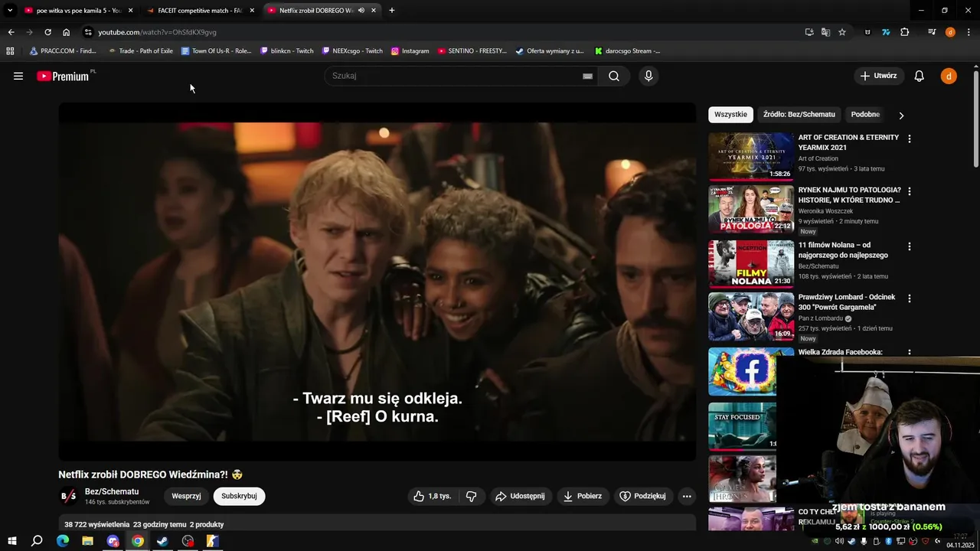
Task: Open Chrome apps grid in bookmarks bar
Action: (10, 51)
